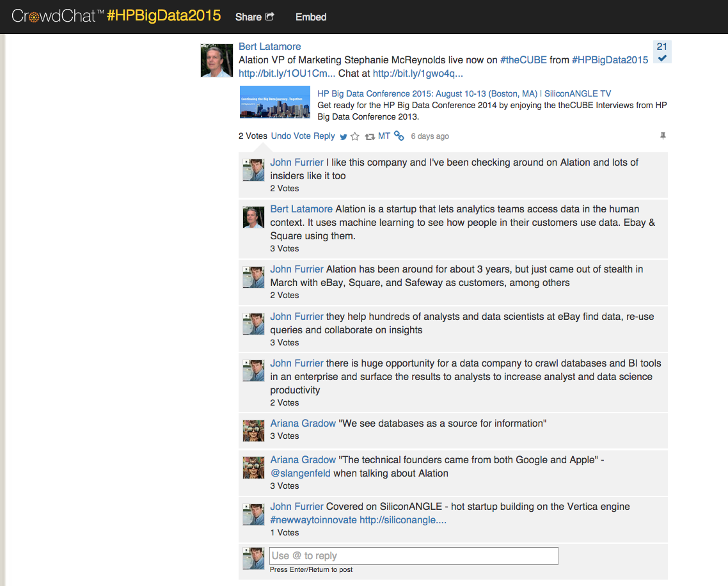Open the http://siliconangle.... link
The width and height of the screenshot is (728, 586).
coord(403,520)
